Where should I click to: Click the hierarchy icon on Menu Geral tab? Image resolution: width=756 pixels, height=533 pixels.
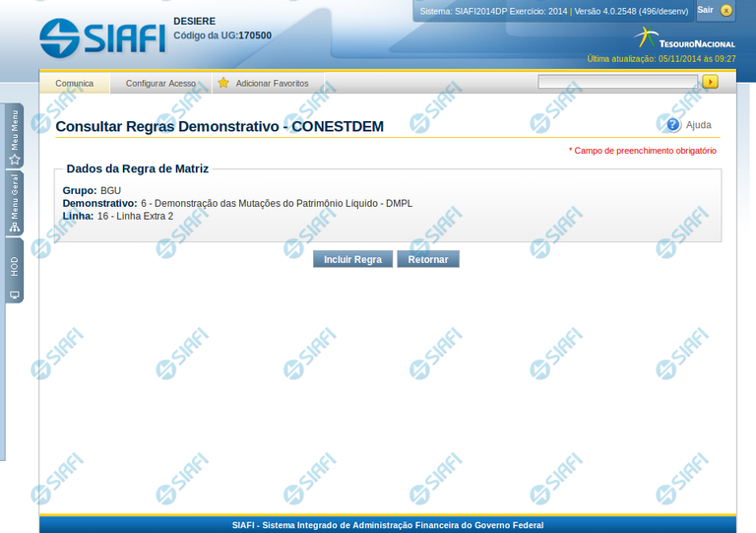[x=15, y=227]
